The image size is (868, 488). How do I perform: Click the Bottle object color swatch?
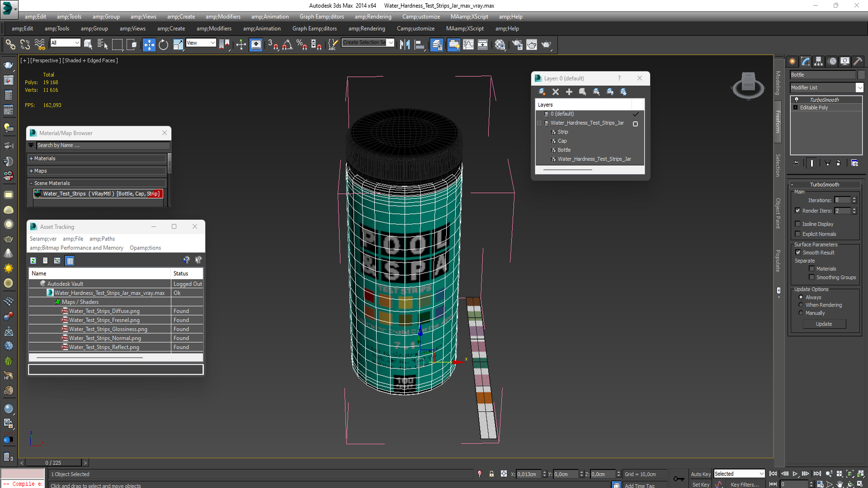pyautogui.click(x=861, y=75)
